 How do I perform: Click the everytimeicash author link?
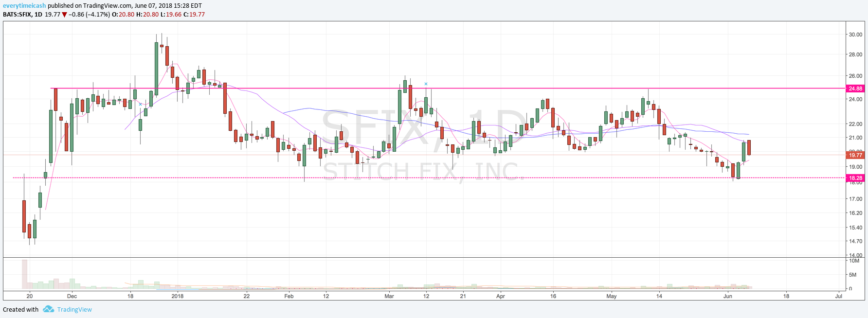[x=24, y=6]
